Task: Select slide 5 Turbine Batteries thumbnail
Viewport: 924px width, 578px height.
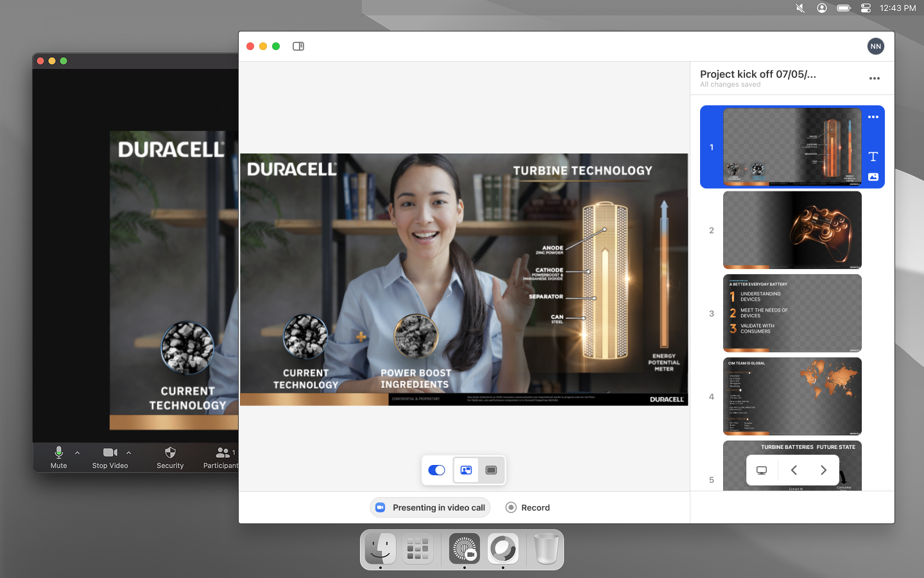Action: (792, 466)
